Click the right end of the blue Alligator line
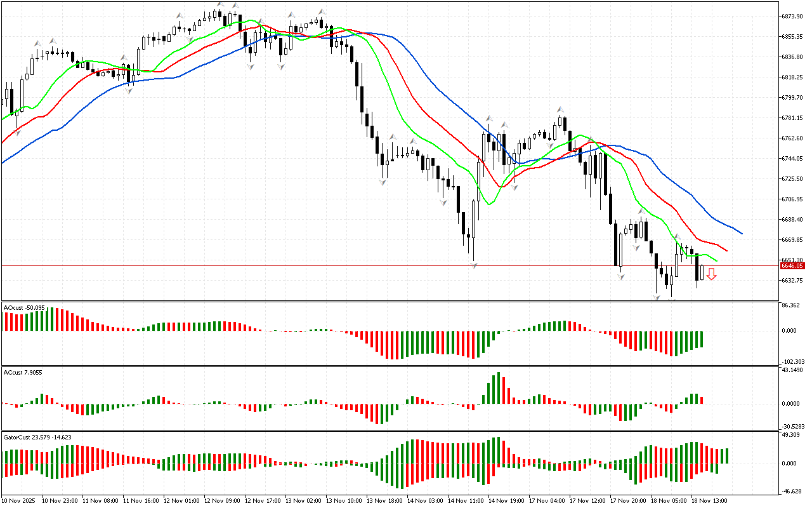812x508 pixels. pos(741,232)
